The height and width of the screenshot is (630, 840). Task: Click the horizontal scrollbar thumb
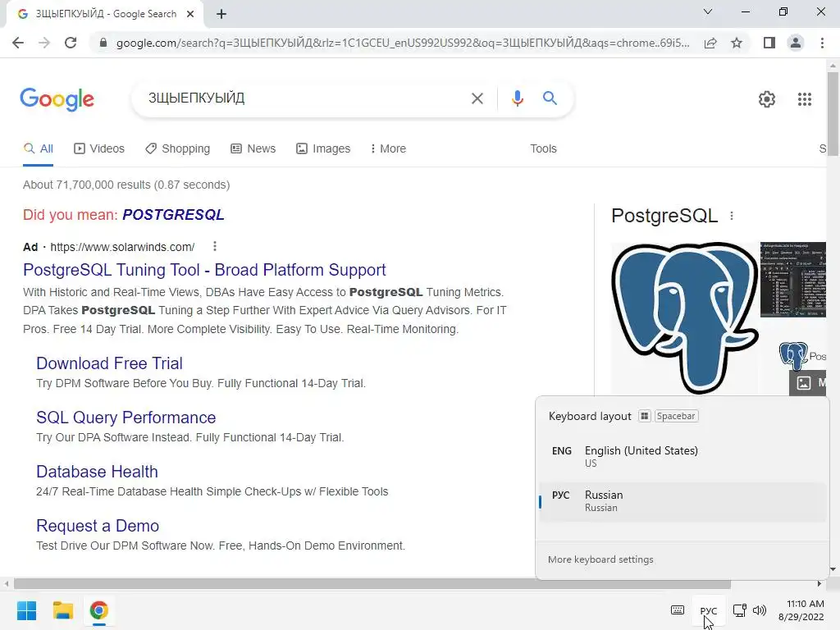[372, 583]
